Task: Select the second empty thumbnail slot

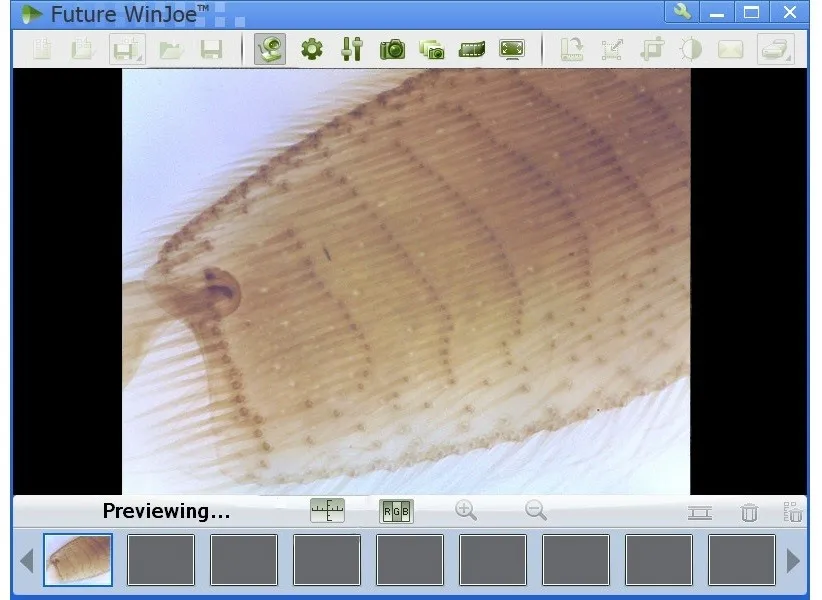Action: point(161,559)
